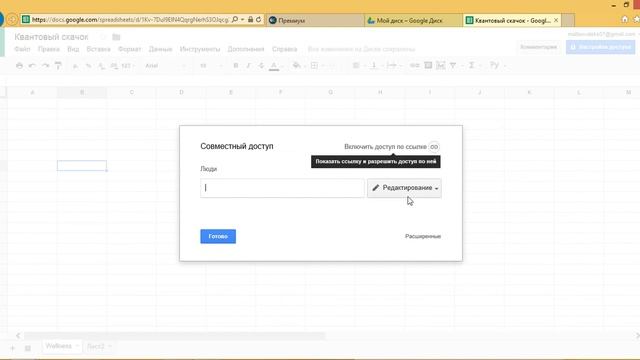Viewport: 640px width, 360px height.
Task: Open the Инструменты menu
Action: (x=200, y=49)
